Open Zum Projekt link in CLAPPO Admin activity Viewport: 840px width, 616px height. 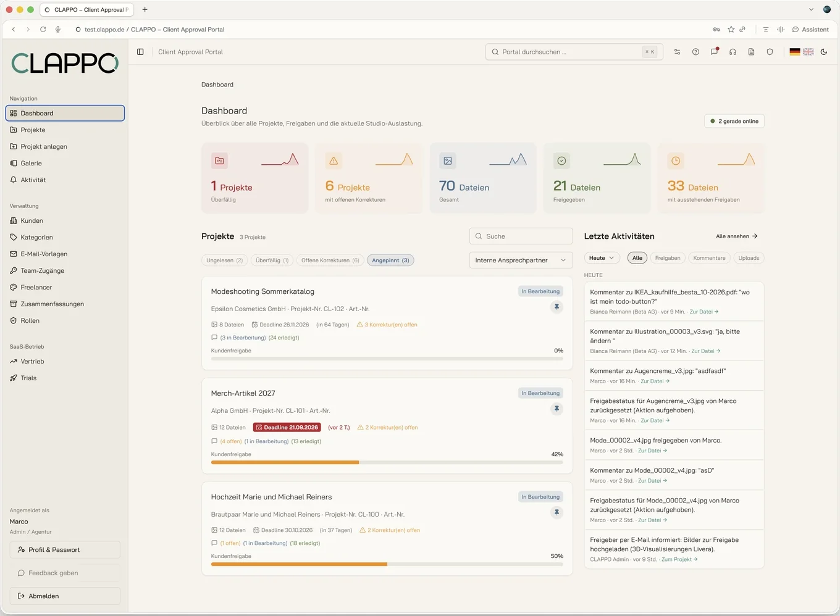pos(679,559)
